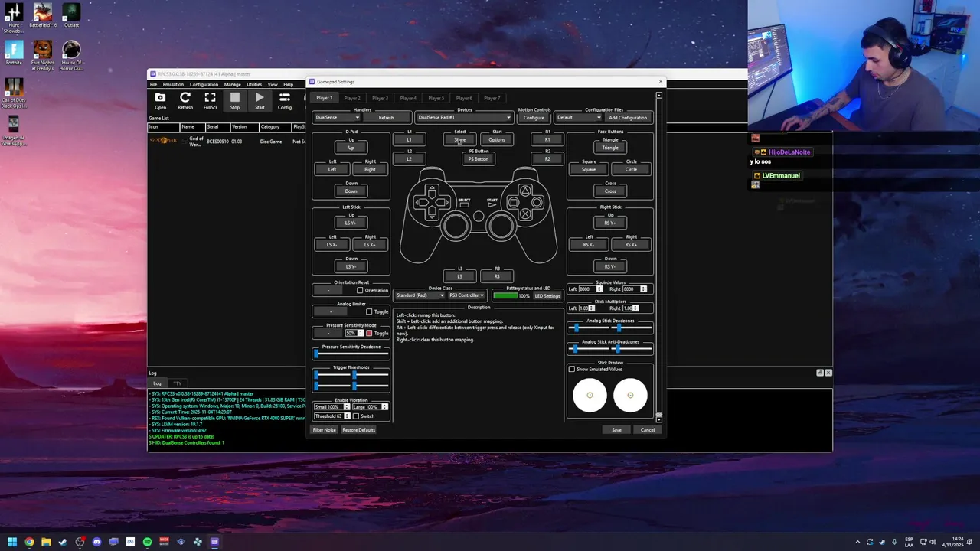Image resolution: width=980 pixels, height=551 pixels.
Task: Switch to the Player 5 tab
Action: 436,98
